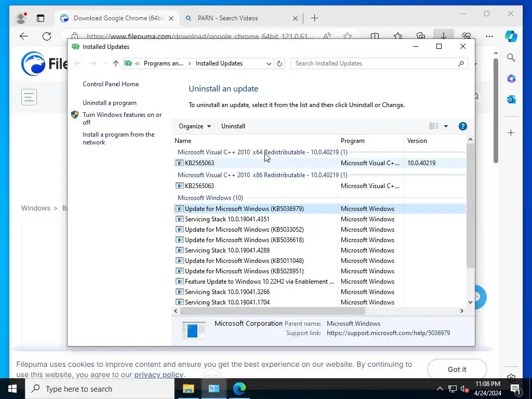Click the Edge browser refresh button

(x=47, y=36)
